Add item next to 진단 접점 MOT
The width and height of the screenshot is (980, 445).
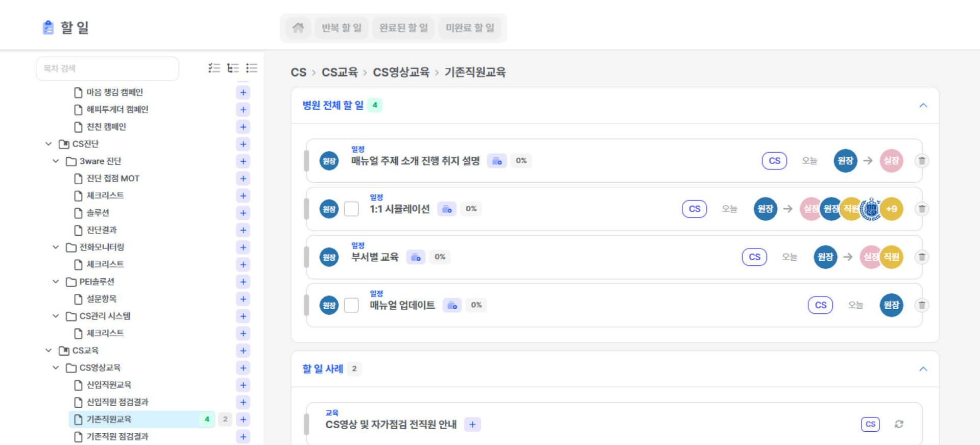click(x=243, y=179)
